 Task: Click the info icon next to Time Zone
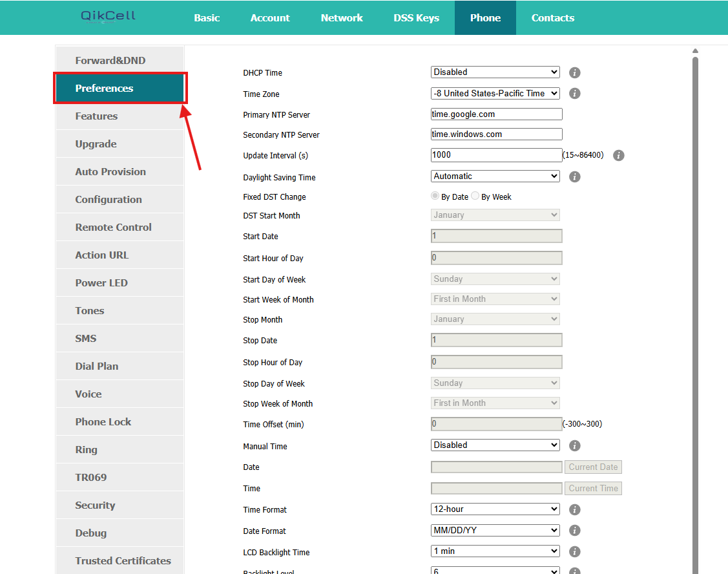574,94
